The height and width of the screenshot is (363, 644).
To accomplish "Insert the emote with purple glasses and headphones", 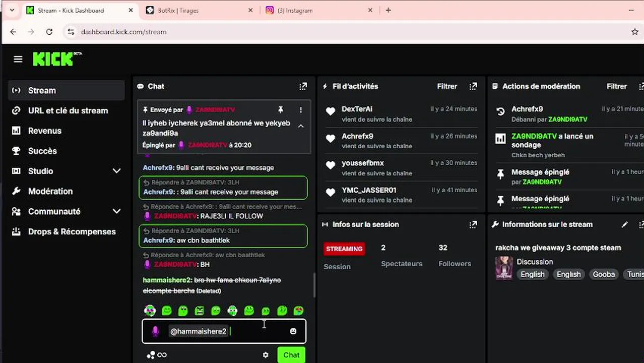I will 150,311.
